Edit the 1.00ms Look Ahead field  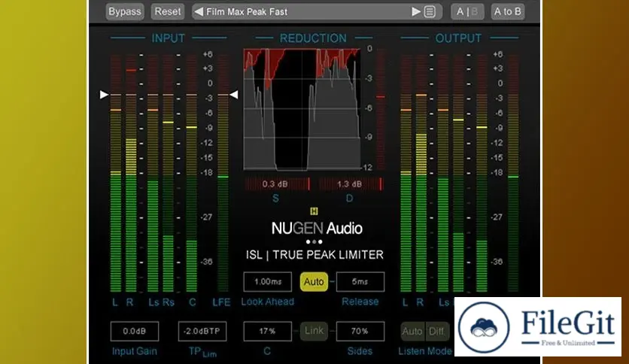268,282
